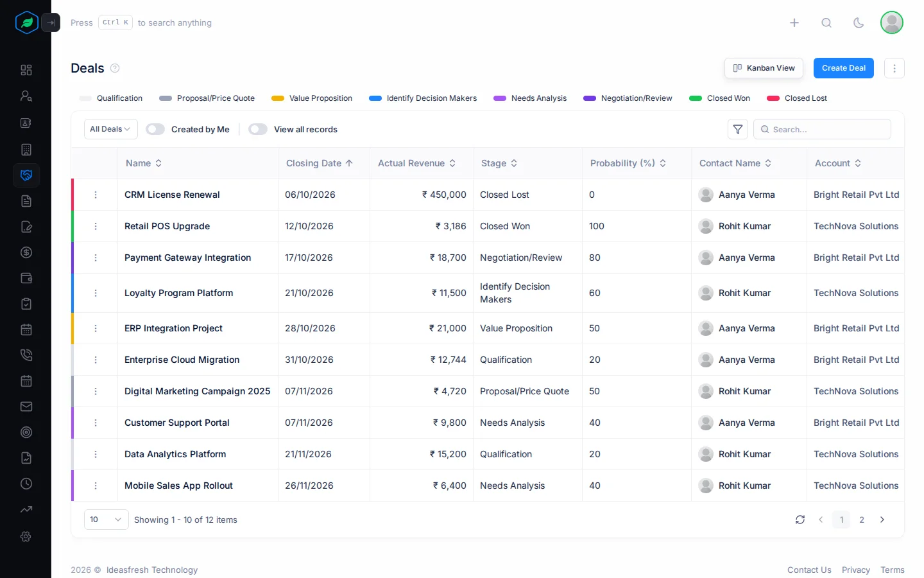Open the accounts building sidebar icon
The width and height of the screenshot is (924, 578).
pyautogui.click(x=26, y=150)
